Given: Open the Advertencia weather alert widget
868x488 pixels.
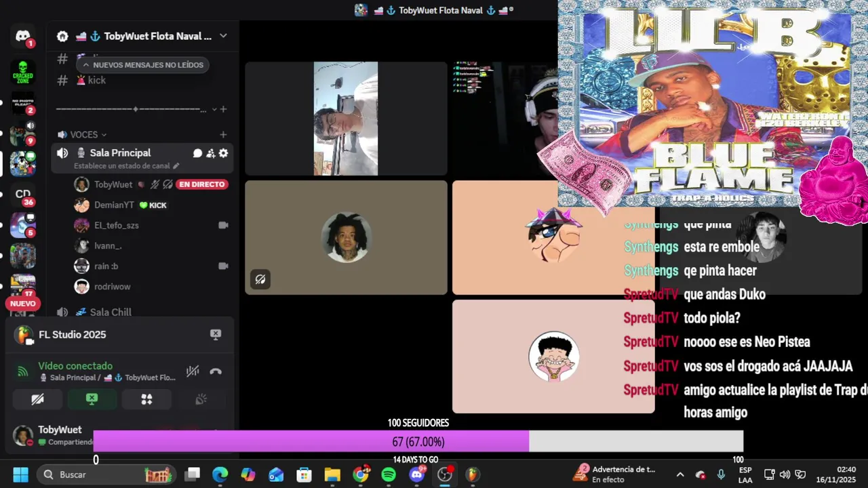Looking at the screenshot, I should point(615,474).
